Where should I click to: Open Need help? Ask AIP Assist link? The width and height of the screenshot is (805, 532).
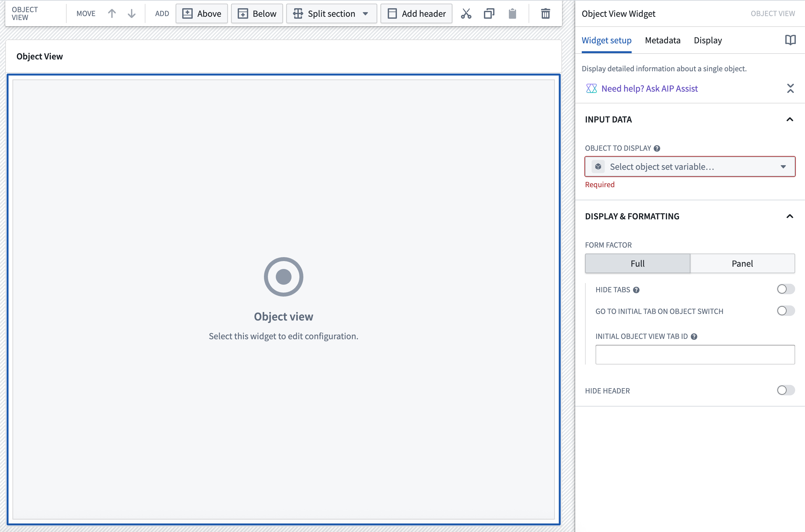[649, 89]
